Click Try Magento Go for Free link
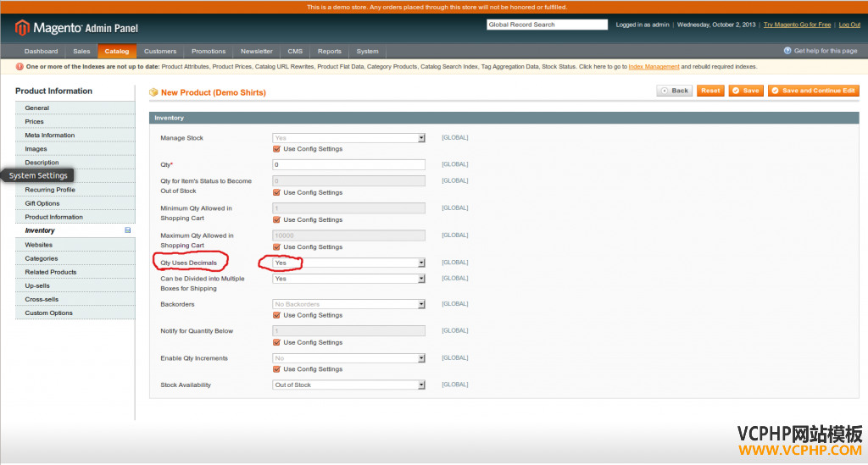Viewport: 868px width, 465px height. pyautogui.click(x=797, y=25)
